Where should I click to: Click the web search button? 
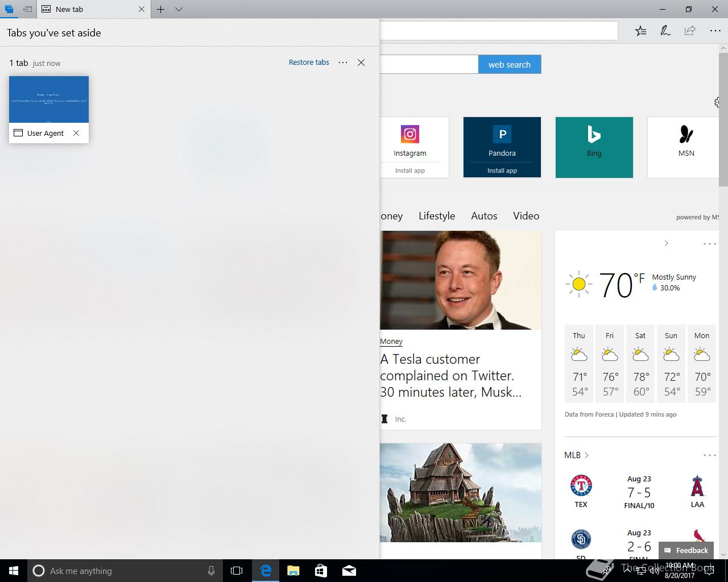point(510,64)
